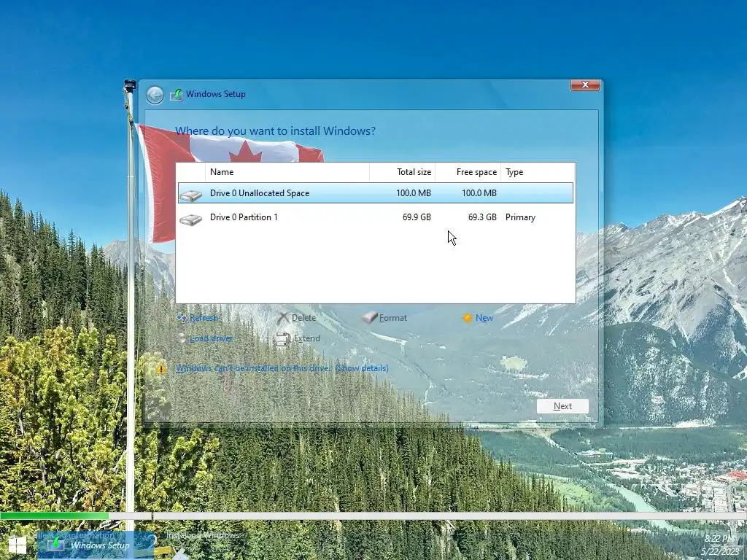Click the Delete X icon
The height and width of the screenshot is (560, 747).
pyautogui.click(x=283, y=318)
